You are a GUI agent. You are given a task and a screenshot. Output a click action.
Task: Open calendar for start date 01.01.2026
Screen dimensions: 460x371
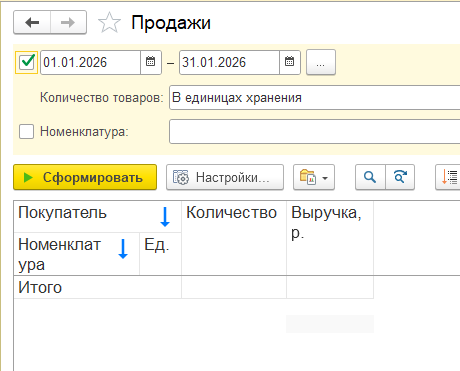coord(151,62)
